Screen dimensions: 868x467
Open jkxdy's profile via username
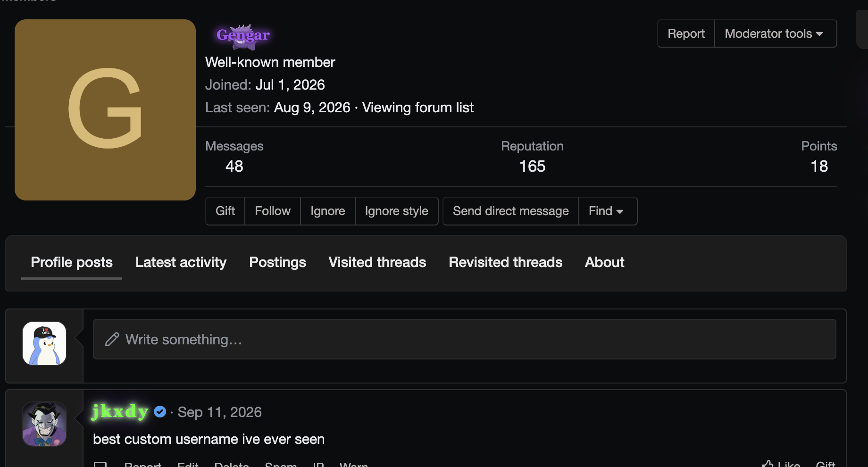(x=120, y=411)
